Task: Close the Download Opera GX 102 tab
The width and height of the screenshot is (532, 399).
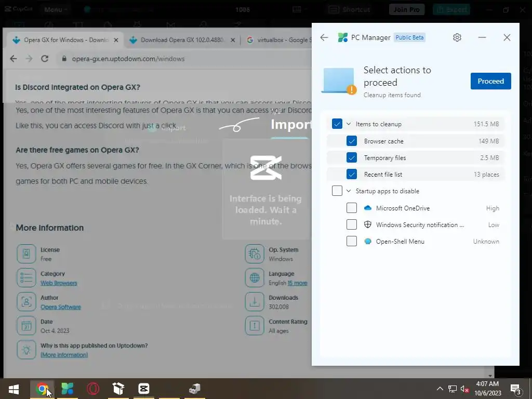Action: click(233, 40)
